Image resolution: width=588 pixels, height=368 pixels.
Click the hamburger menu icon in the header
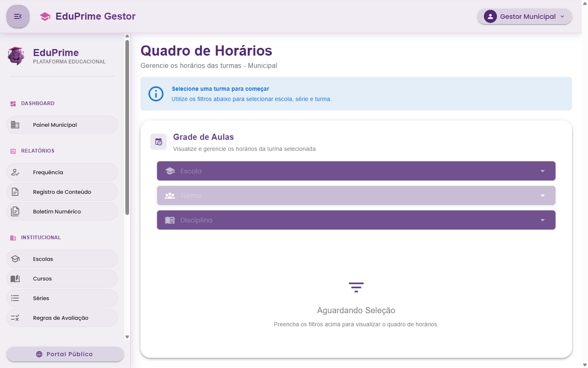click(x=18, y=16)
